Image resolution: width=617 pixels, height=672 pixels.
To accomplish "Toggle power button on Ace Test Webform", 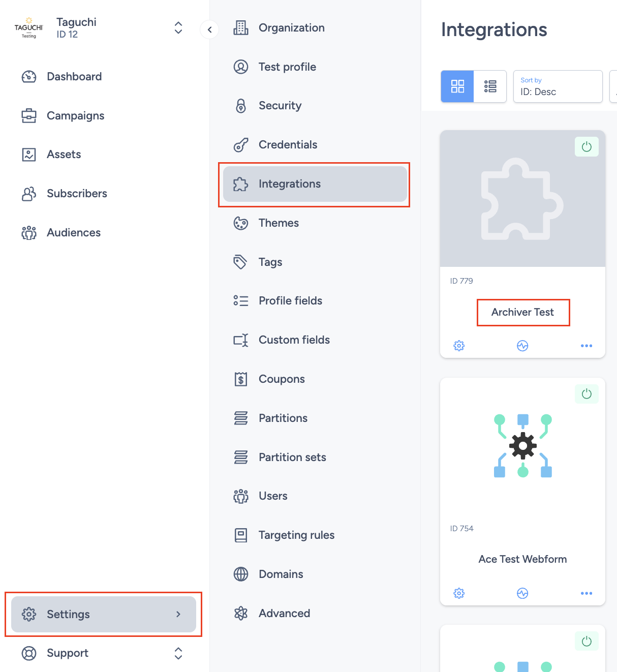I will click(587, 394).
